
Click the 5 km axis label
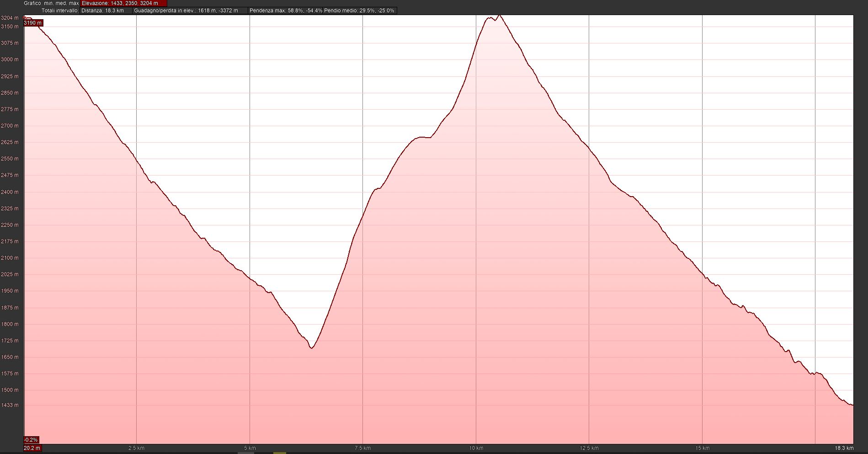click(x=250, y=448)
